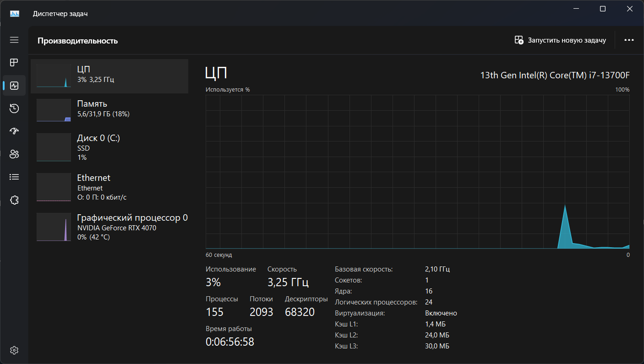Click the Использование value 3%

pyautogui.click(x=213, y=282)
